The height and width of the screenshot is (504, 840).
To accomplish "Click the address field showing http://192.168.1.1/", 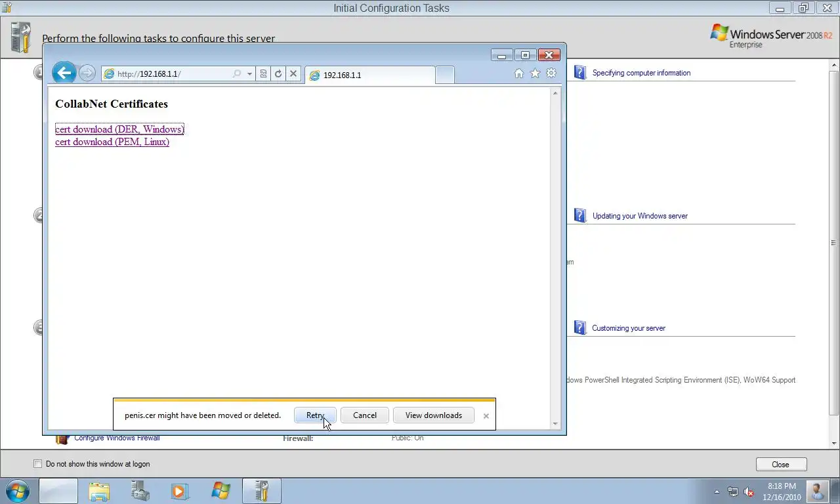I will [173, 73].
